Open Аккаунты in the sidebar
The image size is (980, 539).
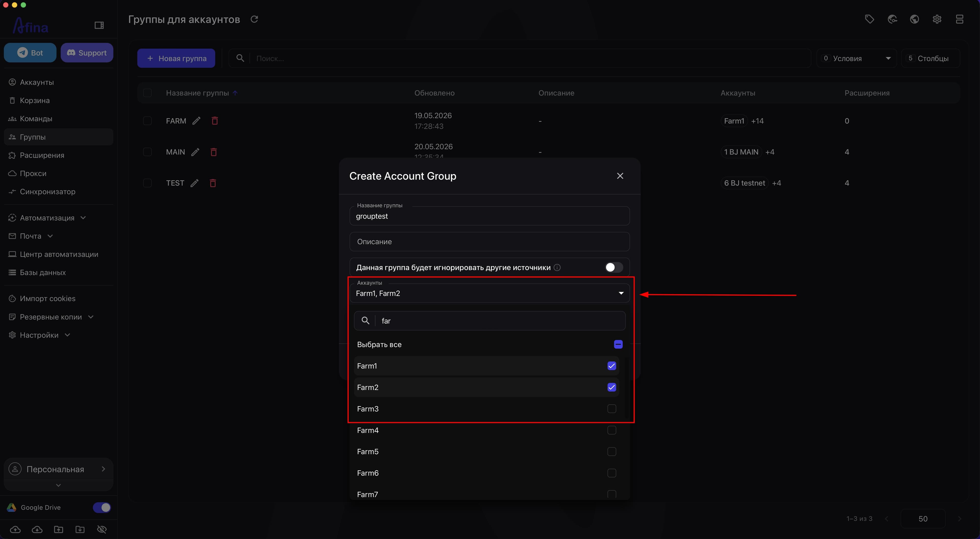58,82
